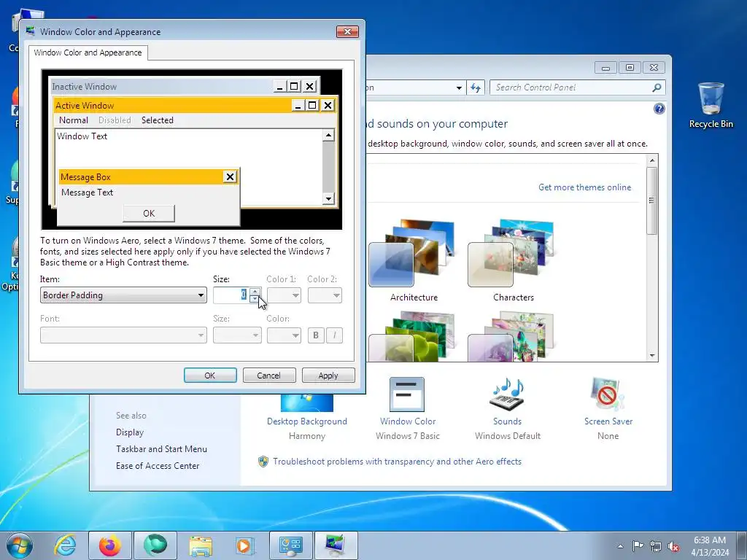Open network status icon in system tray
The image size is (747, 560).
point(656,546)
